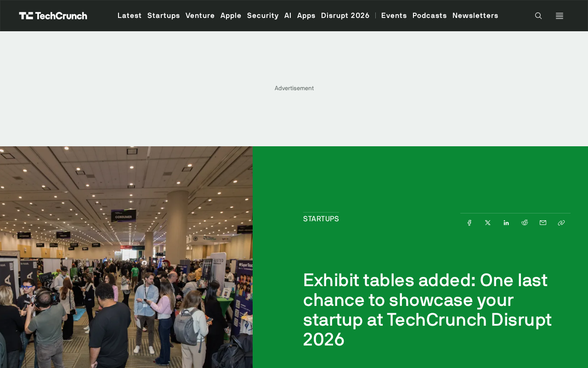Image resolution: width=588 pixels, height=368 pixels.
Task: Share article on Reddit
Action: click(x=525, y=223)
